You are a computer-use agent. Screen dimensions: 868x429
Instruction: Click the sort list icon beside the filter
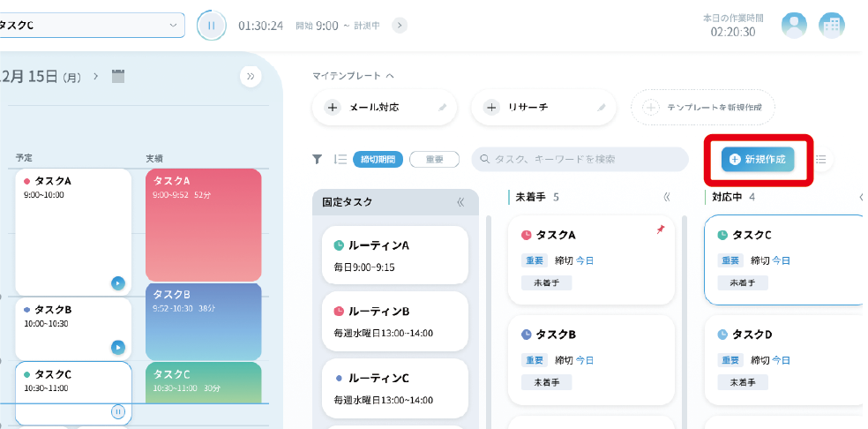pyautogui.click(x=340, y=159)
